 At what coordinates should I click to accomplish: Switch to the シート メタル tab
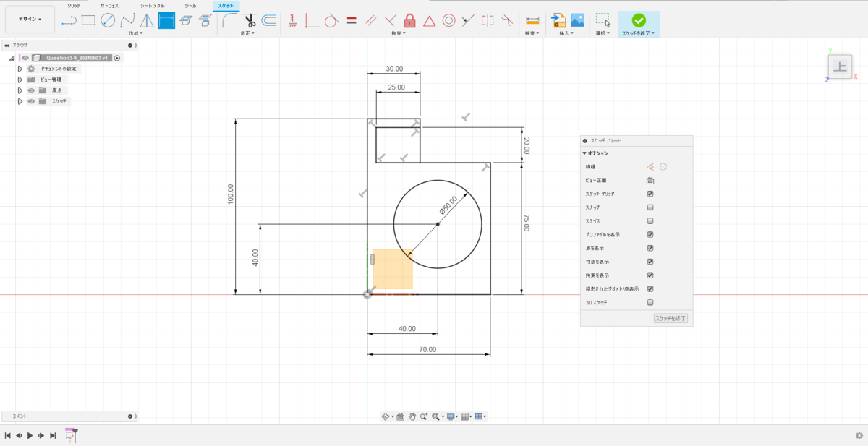[x=153, y=5]
